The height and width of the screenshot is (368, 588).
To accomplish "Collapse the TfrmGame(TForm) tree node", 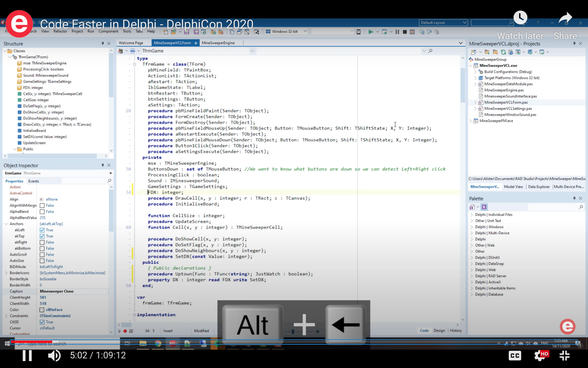I will [10, 57].
